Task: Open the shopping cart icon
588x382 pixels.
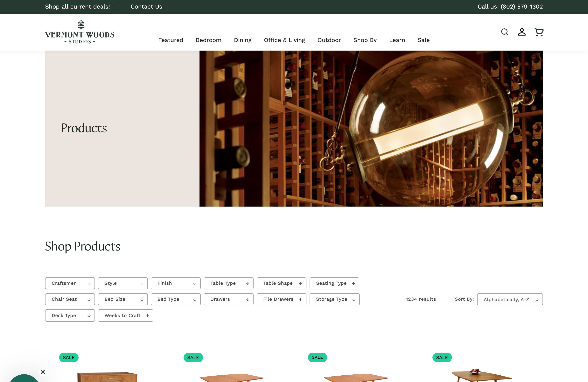Action: [x=539, y=32]
